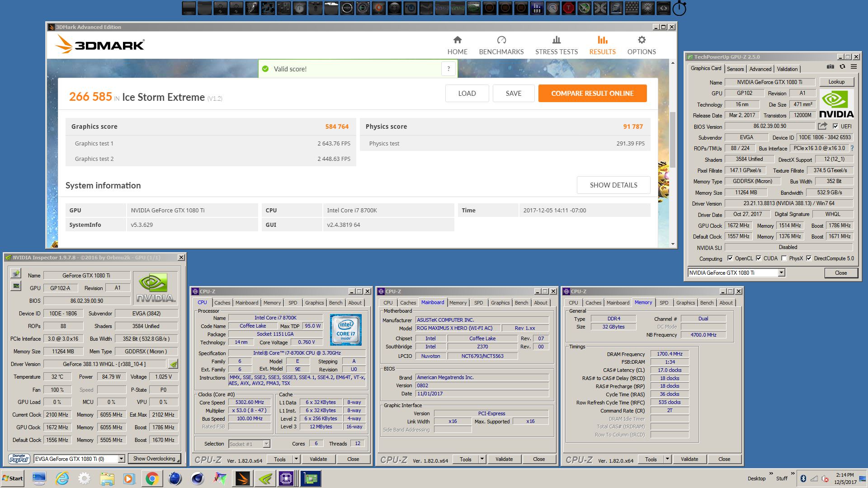Click the Lookup button in GPU-Z

(836, 82)
